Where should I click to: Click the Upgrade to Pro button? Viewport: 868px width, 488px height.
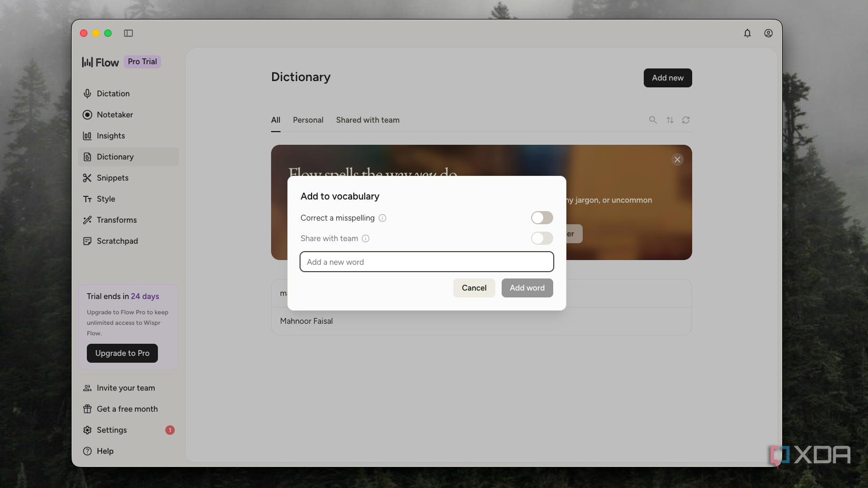[x=122, y=353]
